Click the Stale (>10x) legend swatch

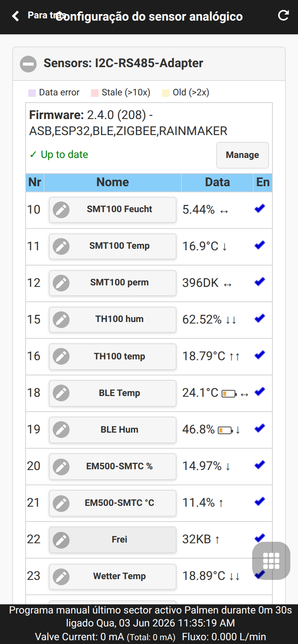click(x=95, y=93)
